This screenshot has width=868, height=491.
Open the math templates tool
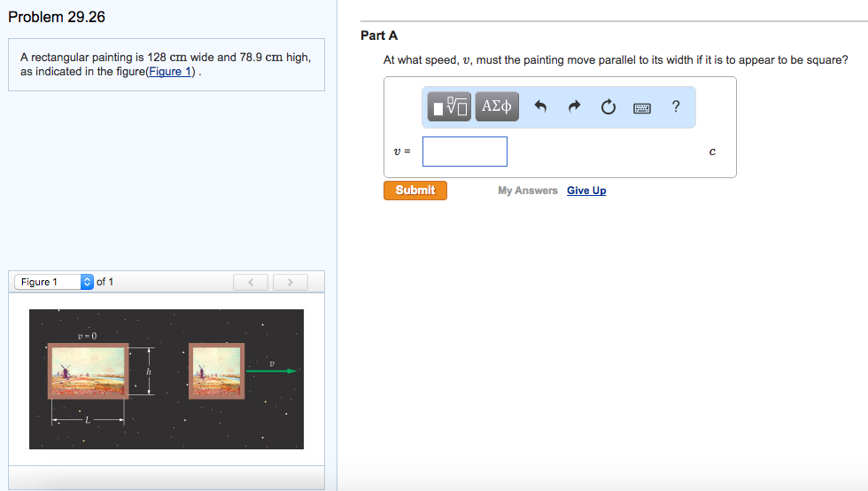450,107
